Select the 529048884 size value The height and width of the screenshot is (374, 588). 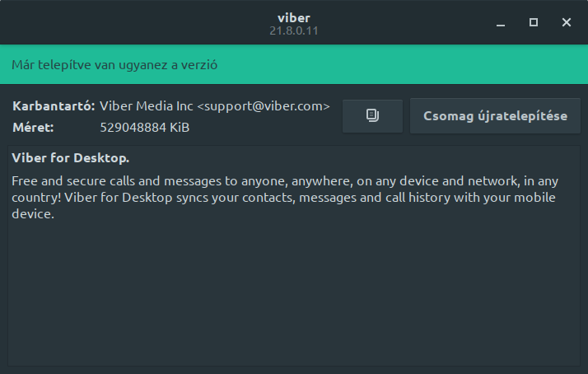133,128
